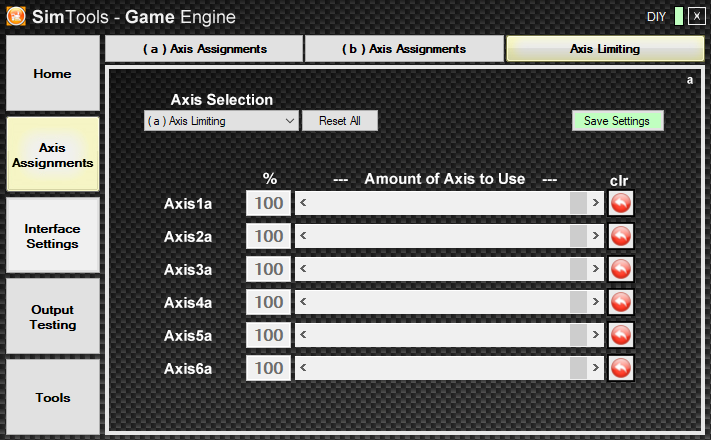Click the SimTools logo icon
This screenshot has width=711, height=440.
click(16, 16)
